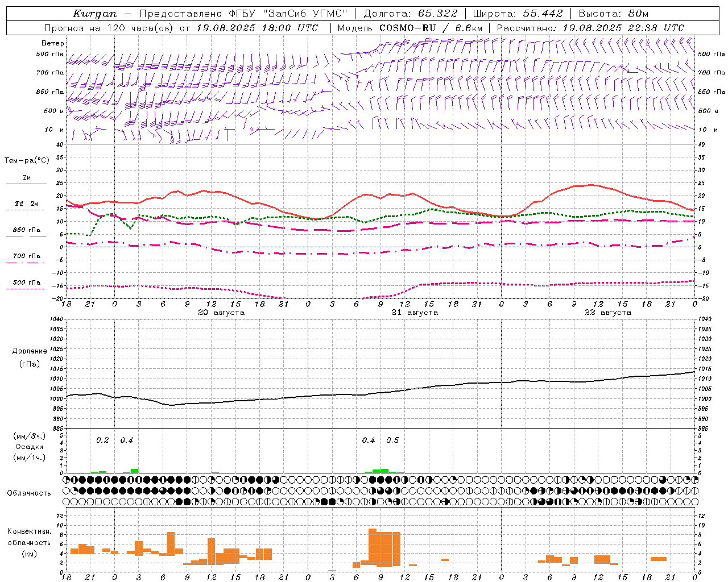The height and width of the screenshot is (582, 728).
Task: Click the "Долгота: 65.322" header value
Action: [x=410, y=14]
